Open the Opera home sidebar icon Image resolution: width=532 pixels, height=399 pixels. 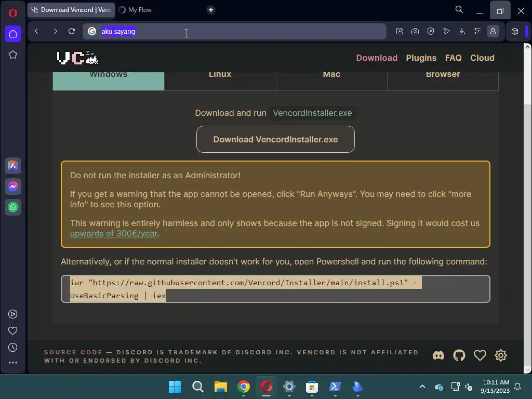pos(13,34)
